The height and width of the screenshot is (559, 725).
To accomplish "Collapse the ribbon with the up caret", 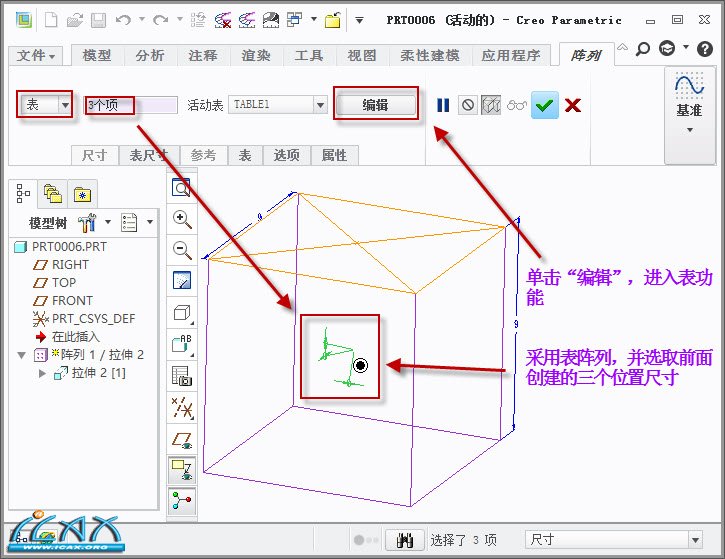I will point(623,47).
